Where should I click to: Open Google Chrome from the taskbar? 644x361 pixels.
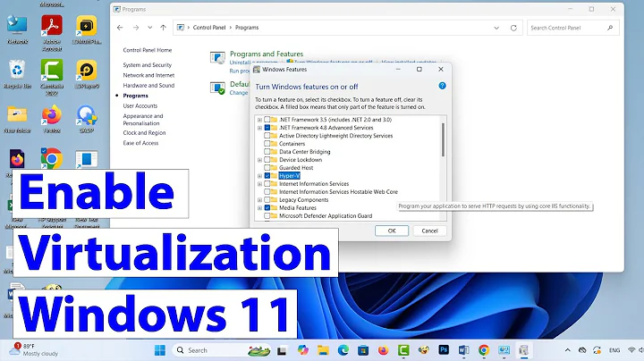(484, 350)
